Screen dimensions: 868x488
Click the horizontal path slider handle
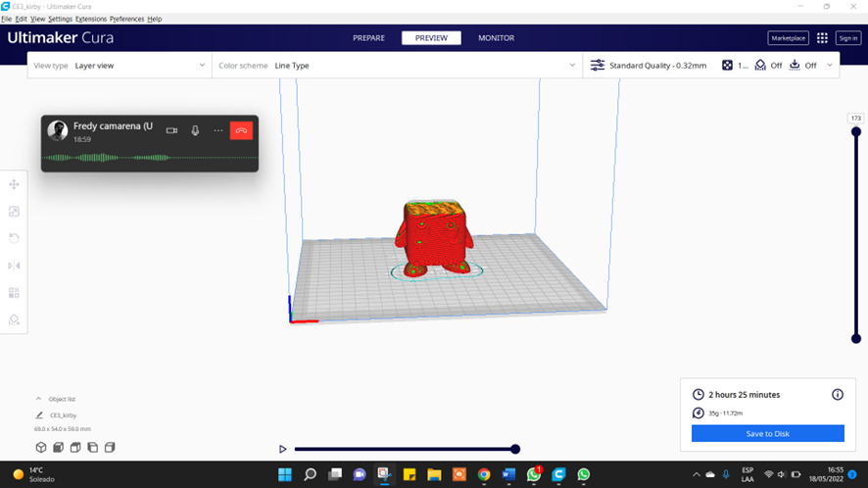click(515, 449)
